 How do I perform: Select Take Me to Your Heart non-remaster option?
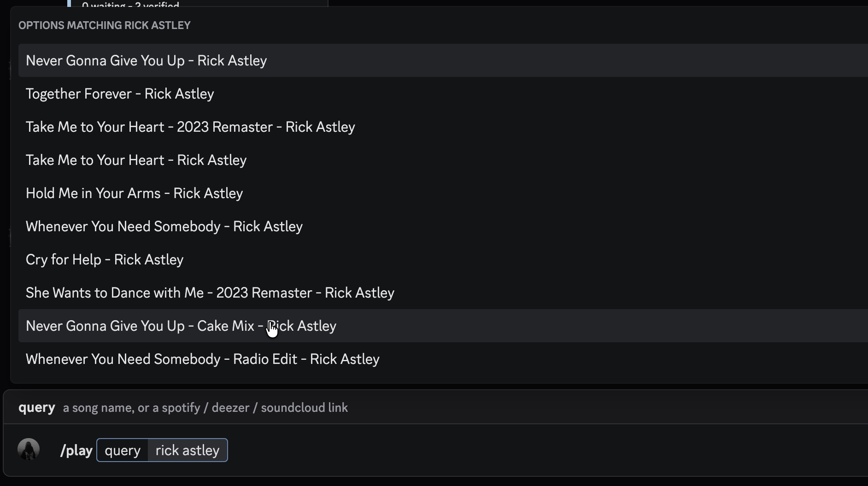tap(443, 160)
